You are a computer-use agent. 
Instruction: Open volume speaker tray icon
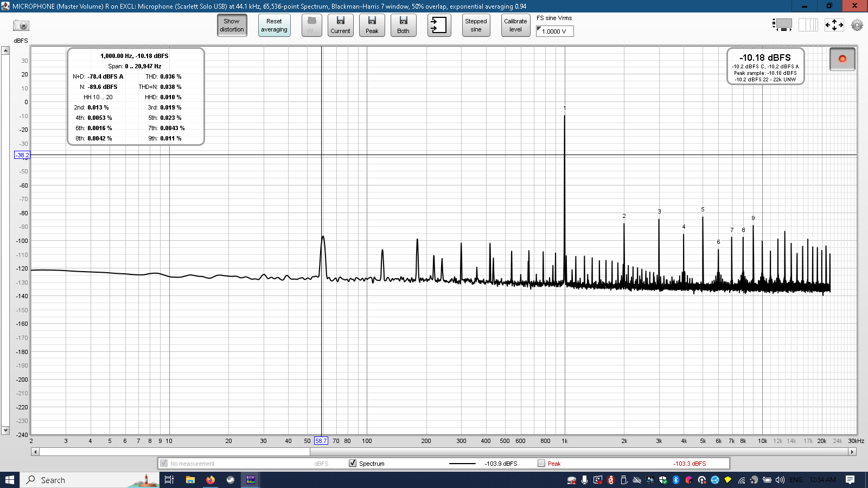coord(780,480)
